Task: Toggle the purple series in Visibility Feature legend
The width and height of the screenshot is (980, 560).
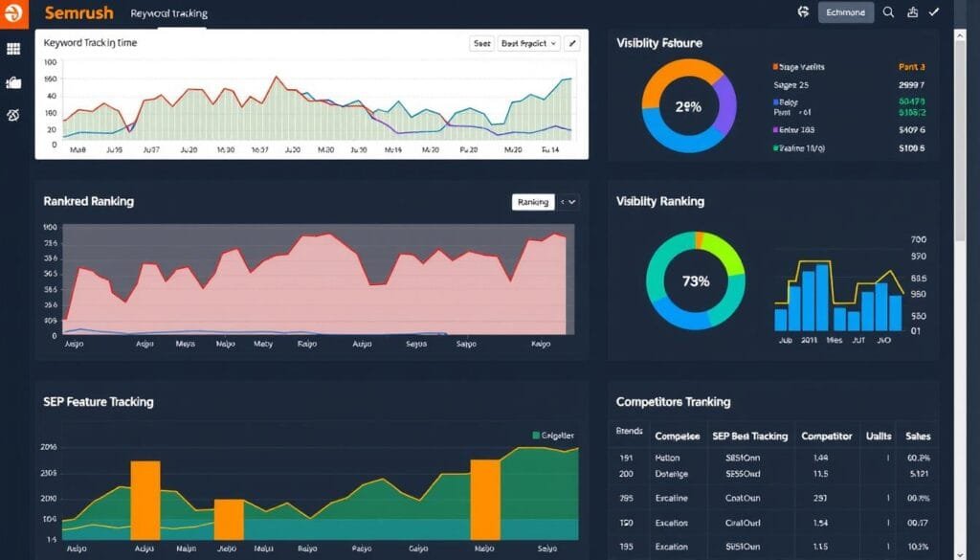Action: tap(776, 129)
